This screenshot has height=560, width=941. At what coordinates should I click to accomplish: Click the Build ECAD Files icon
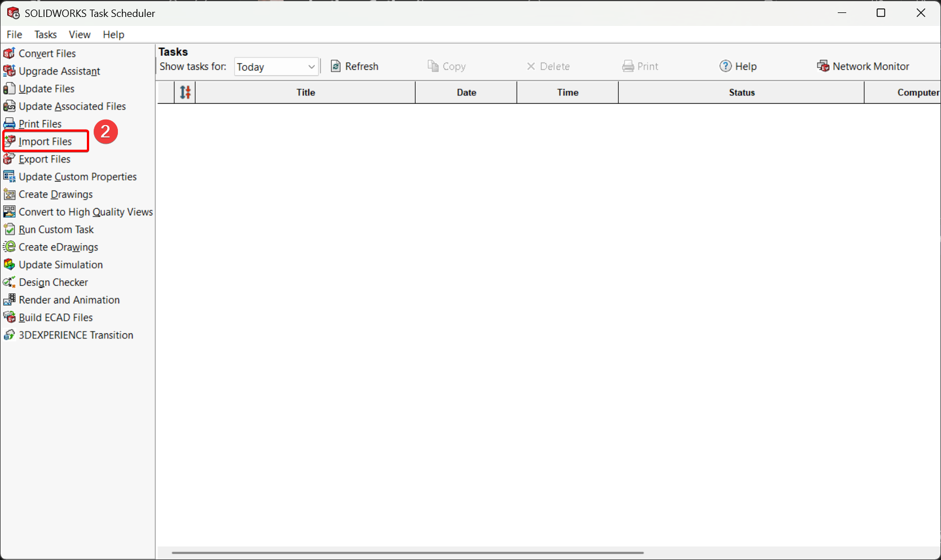(x=9, y=318)
